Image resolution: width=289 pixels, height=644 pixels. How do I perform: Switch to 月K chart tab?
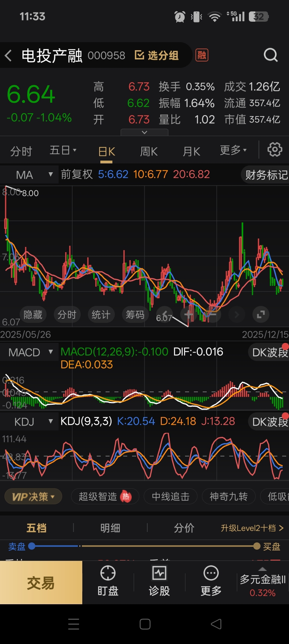(191, 152)
